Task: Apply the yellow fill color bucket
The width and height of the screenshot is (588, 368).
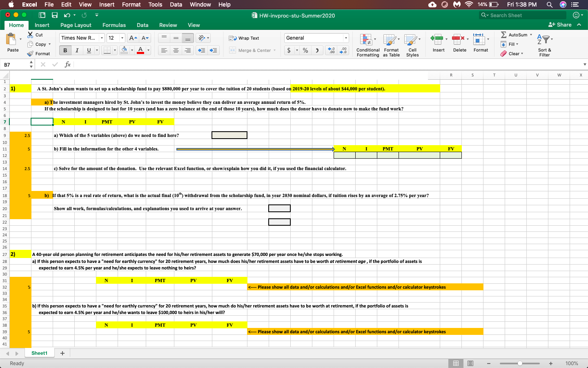Action: [x=125, y=50]
